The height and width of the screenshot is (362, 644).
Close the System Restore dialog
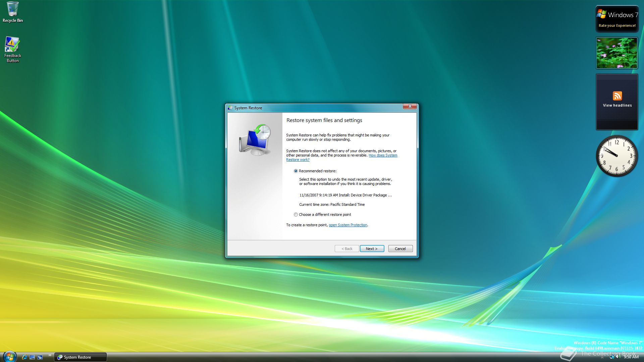pos(410,107)
